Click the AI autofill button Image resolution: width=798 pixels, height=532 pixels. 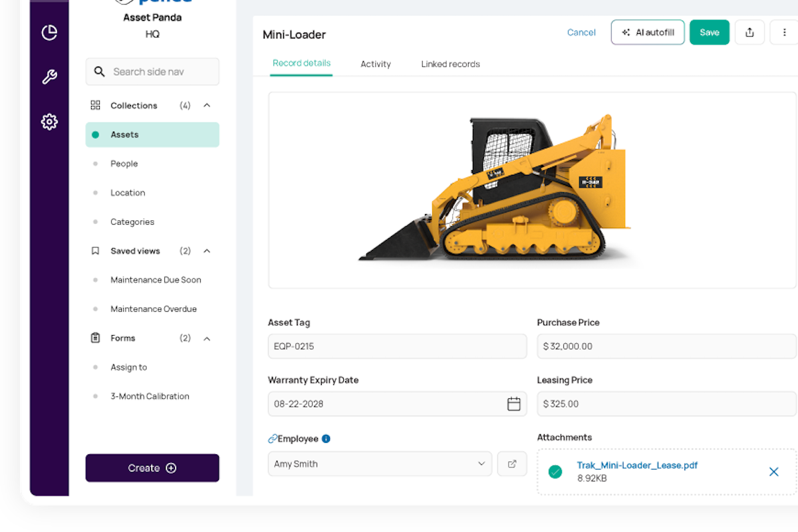point(647,33)
